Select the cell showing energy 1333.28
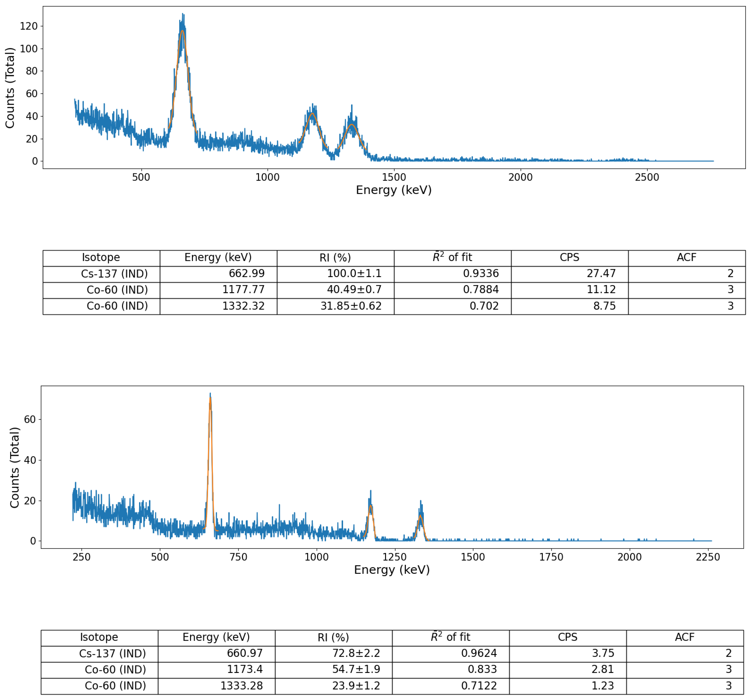 (x=242, y=686)
